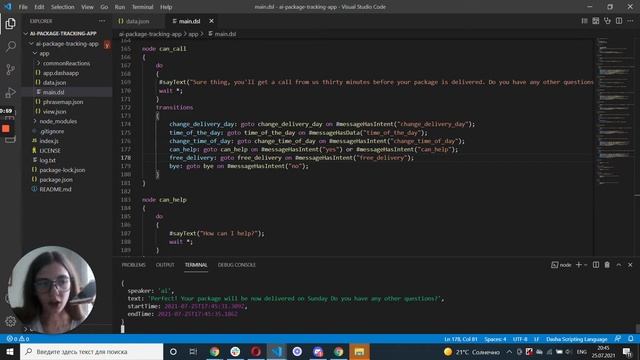Open the Selection menu
Viewport: 640px width, 360px height.
tap(62, 7)
